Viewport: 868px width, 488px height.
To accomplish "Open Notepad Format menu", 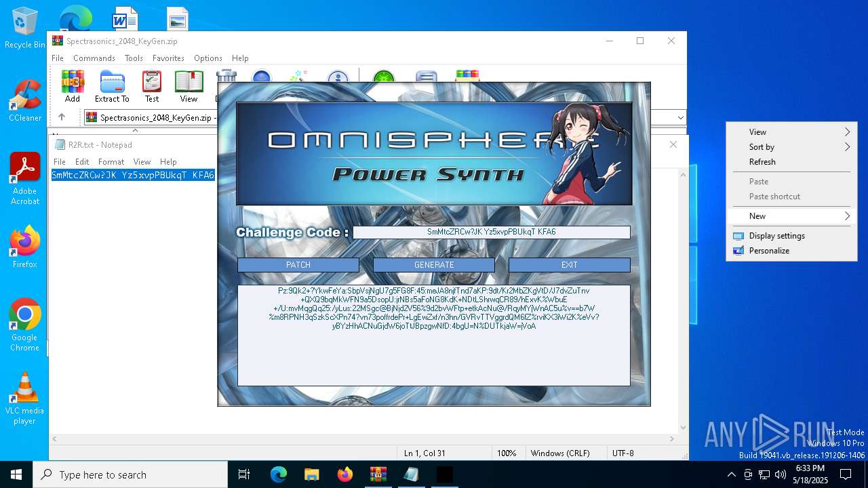I will pyautogui.click(x=111, y=162).
